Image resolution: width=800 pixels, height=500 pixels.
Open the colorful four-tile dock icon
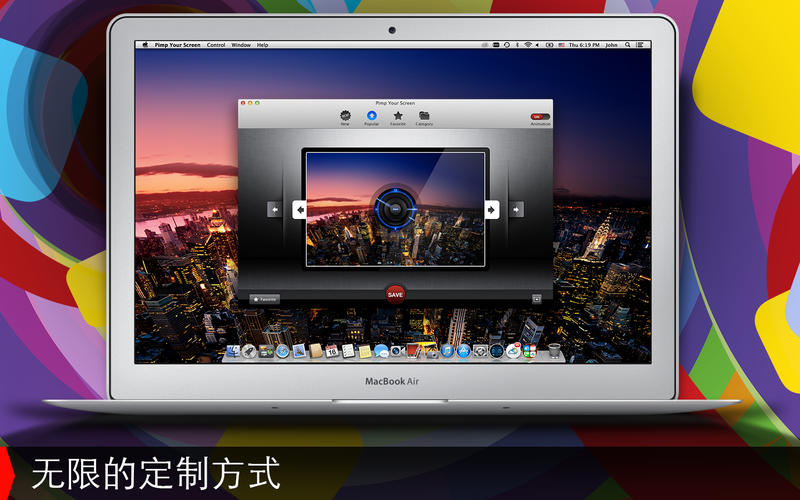(x=530, y=351)
